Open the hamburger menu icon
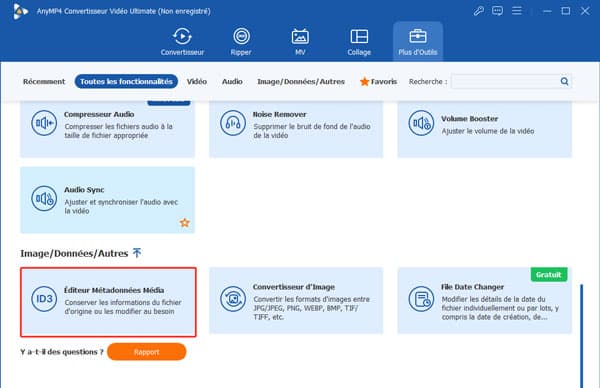The height and width of the screenshot is (388, 600). click(517, 11)
